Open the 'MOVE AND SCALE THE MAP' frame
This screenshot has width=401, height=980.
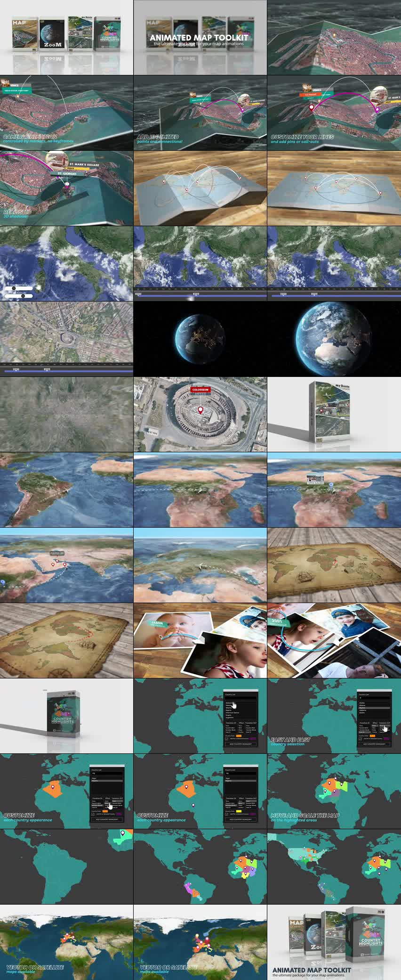(x=334, y=792)
